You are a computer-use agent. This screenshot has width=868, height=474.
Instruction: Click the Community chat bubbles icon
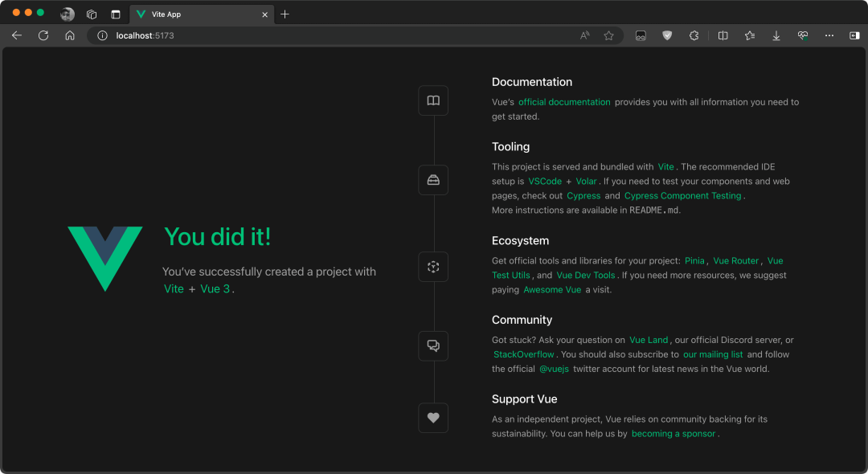[x=433, y=345]
